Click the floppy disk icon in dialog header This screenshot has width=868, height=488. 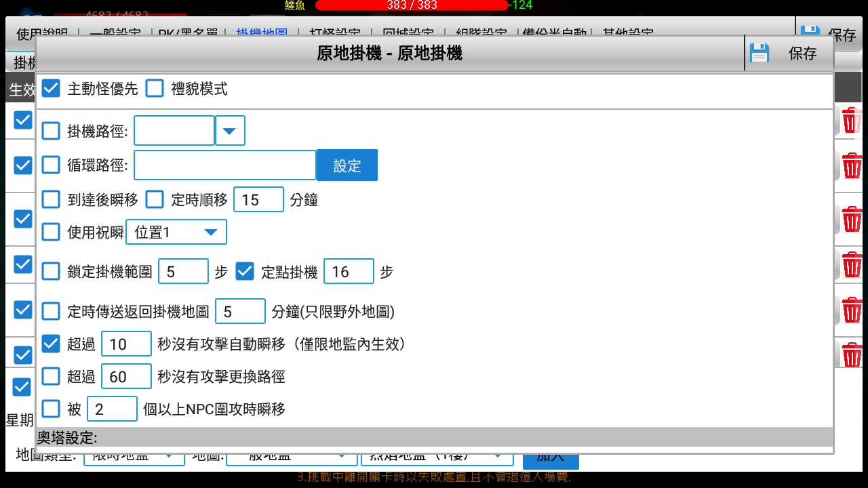(x=759, y=53)
